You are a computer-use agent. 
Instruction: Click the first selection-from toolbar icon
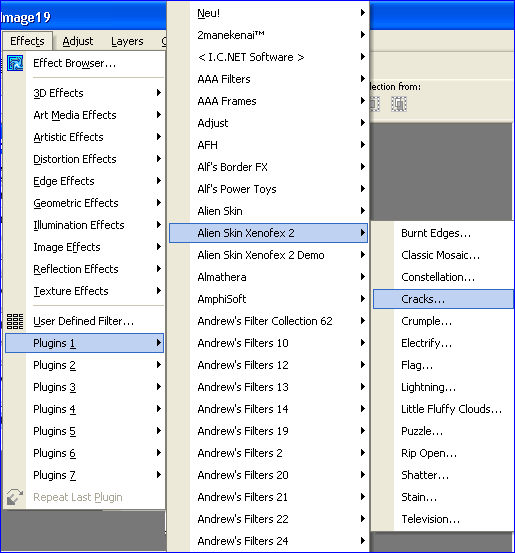[375, 104]
